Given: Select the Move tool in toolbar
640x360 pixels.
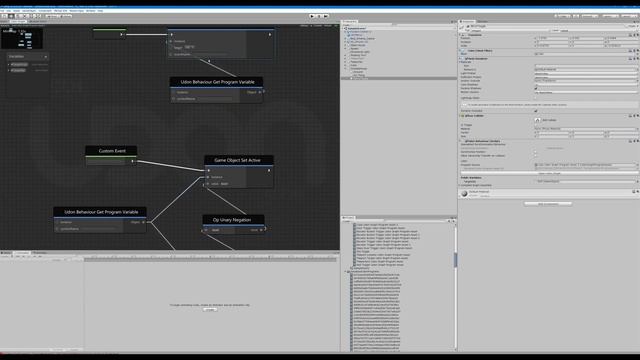Looking at the screenshot, I should tap(11, 16).
